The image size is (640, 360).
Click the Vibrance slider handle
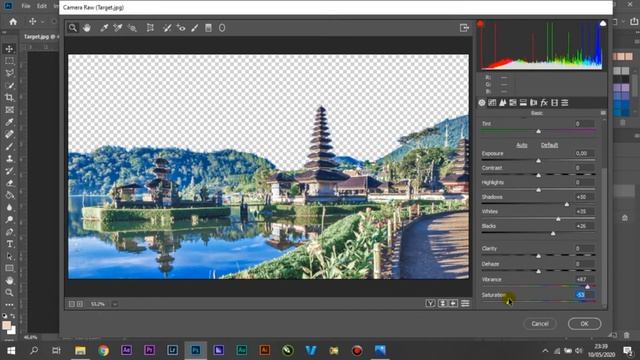tap(588, 287)
